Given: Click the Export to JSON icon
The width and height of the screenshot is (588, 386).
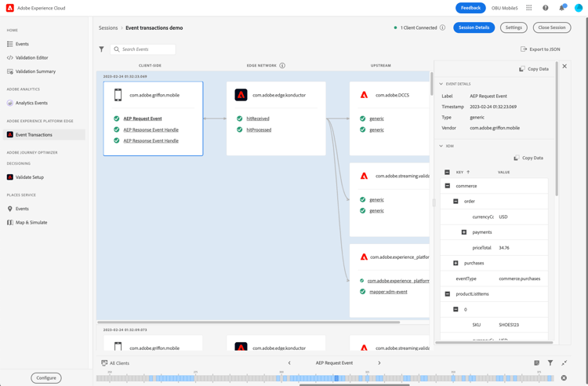Looking at the screenshot, I should [x=524, y=49].
